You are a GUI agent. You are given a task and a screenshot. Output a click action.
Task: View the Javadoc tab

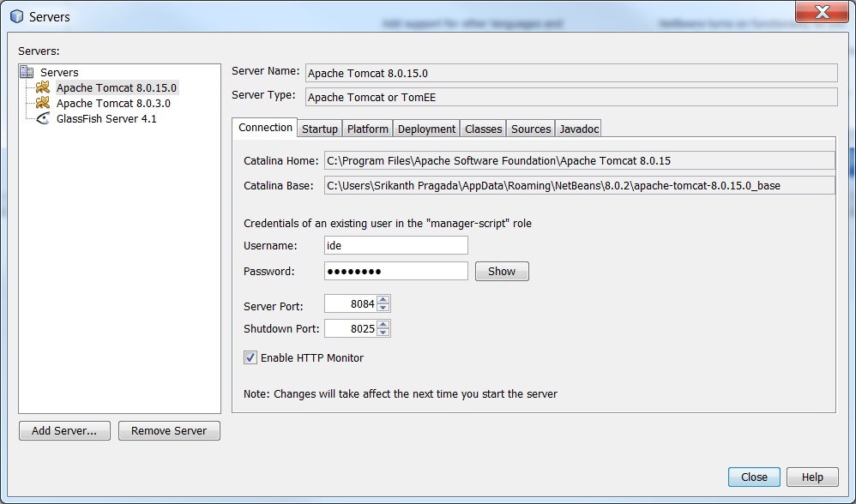(x=579, y=129)
